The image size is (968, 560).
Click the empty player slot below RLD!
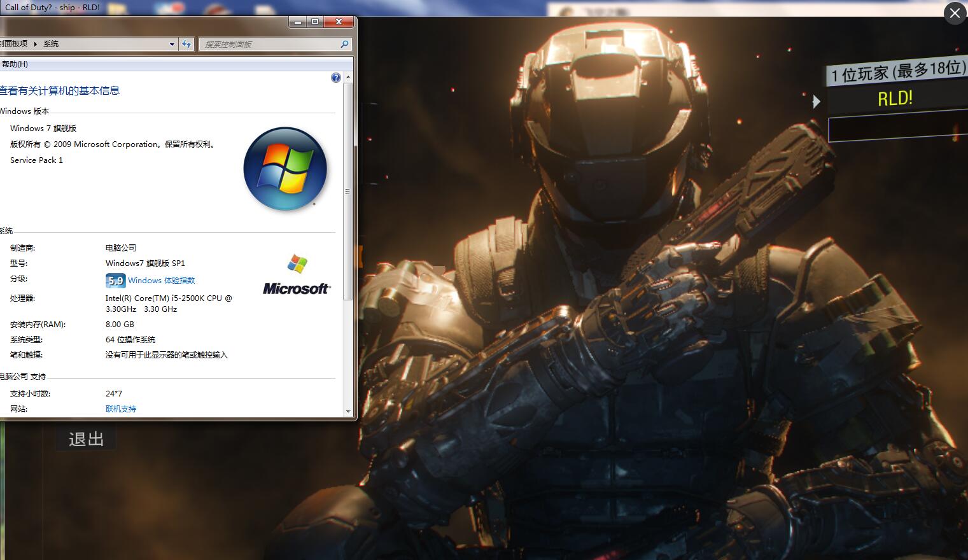pos(897,127)
